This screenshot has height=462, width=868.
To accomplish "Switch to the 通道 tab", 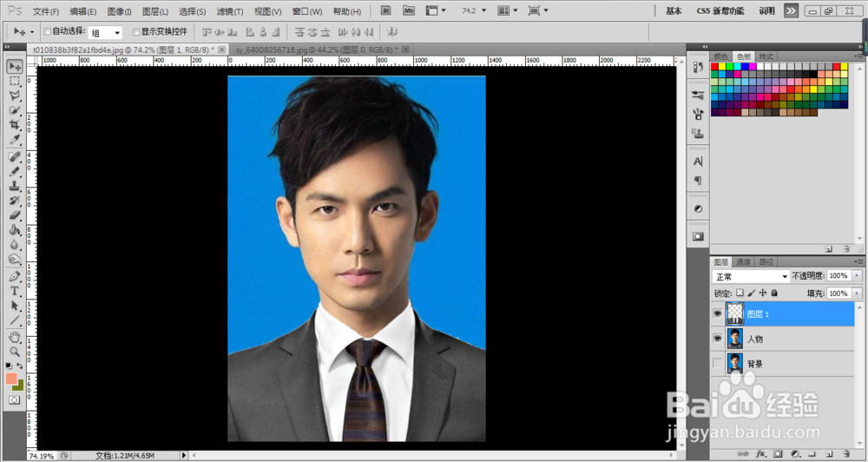I will pyautogui.click(x=744, y=262).
